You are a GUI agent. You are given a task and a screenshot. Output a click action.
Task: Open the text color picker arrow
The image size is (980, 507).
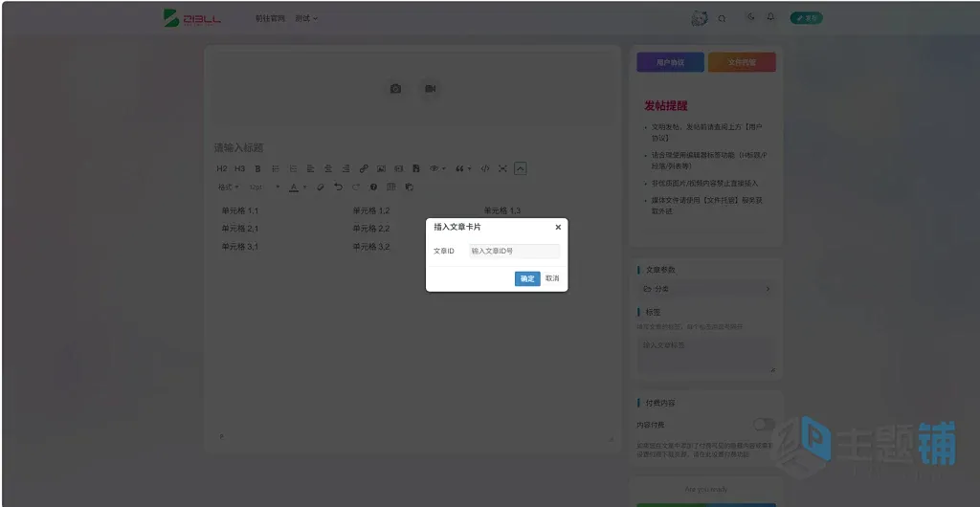pos(305,187)
